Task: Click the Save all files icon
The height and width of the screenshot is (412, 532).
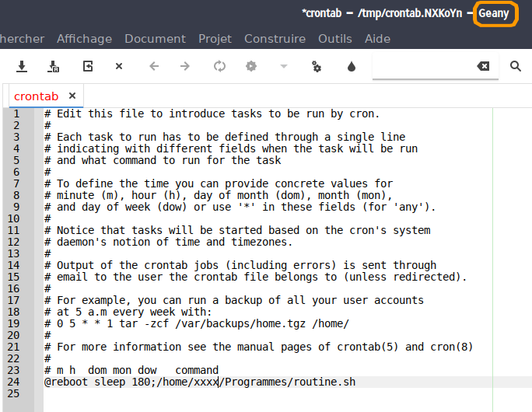Action: 54,67
